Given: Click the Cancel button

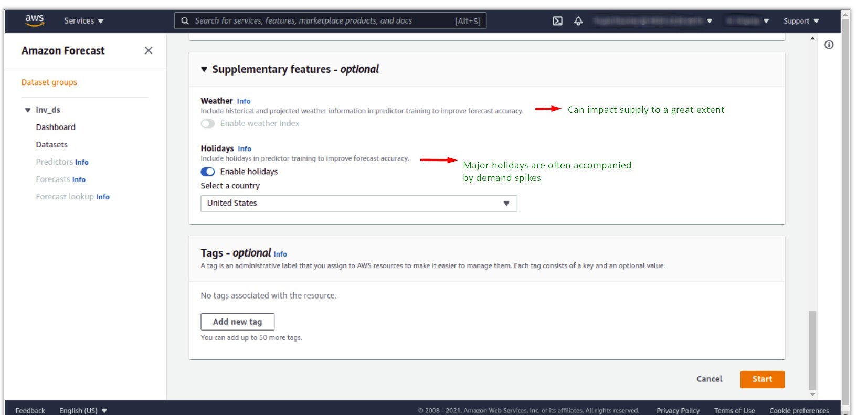Looking at the screenshot, I should click(710, 379).
